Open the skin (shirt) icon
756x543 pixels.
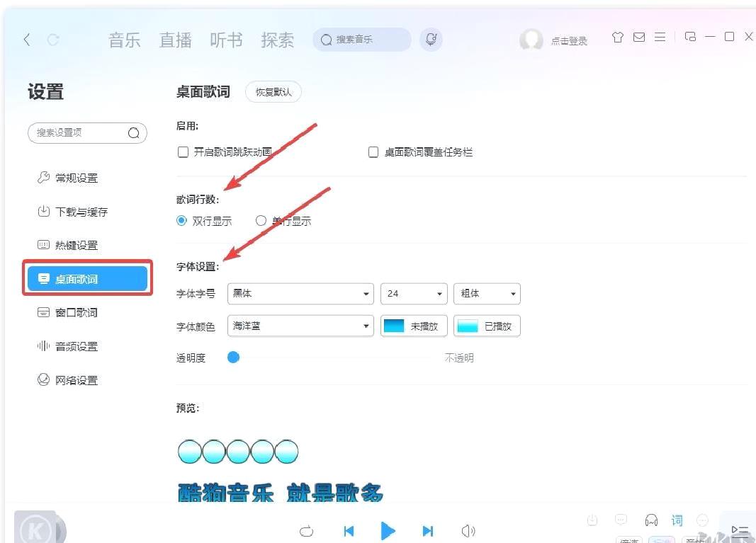click(x=618, y=37)
